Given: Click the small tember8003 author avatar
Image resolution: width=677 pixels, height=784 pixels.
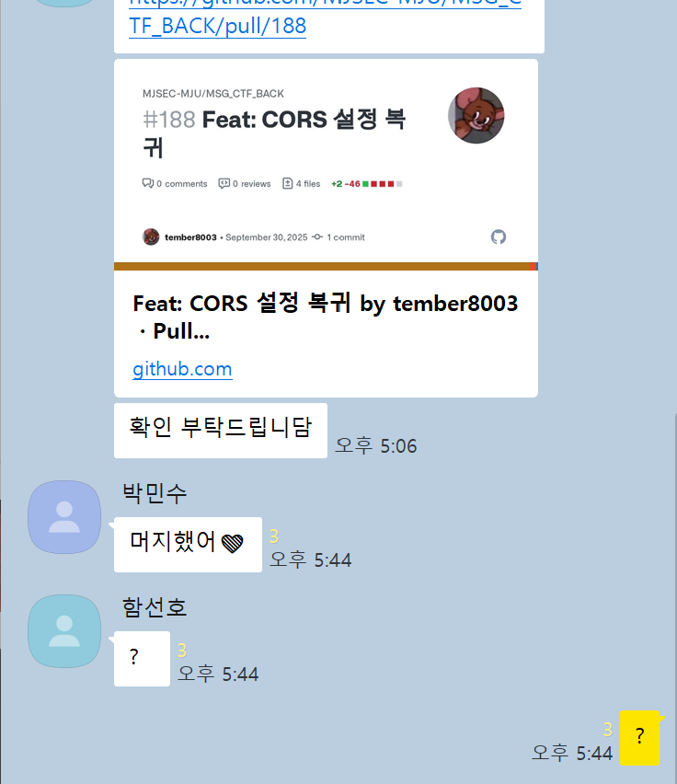Looking at the screenshot, I should point(151,237).
